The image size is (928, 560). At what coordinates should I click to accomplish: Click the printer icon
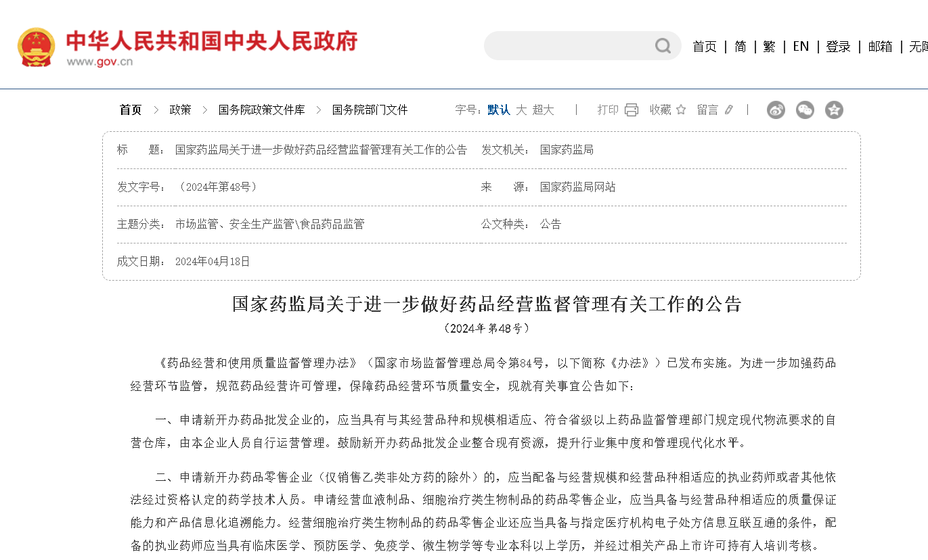632,110
